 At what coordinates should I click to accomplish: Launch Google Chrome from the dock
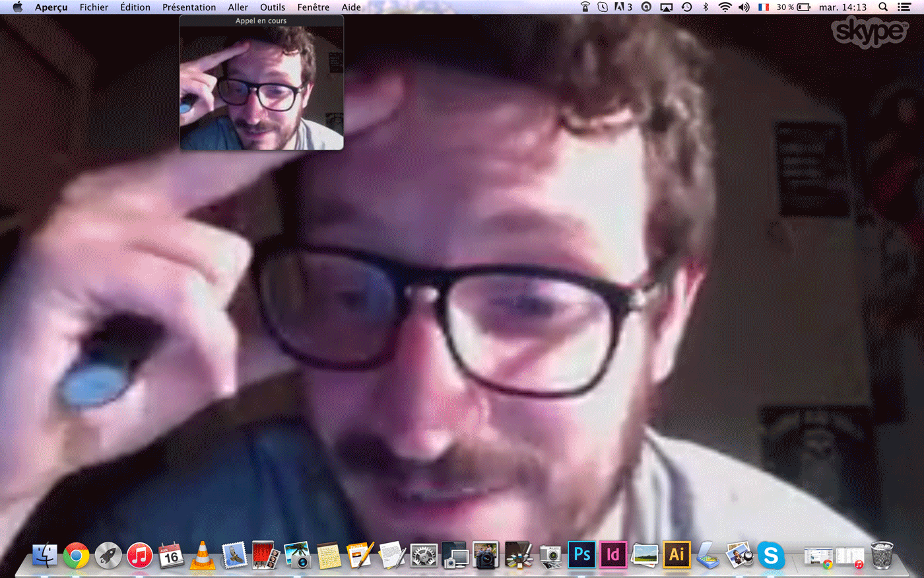pyautogui.click(x=76, y=556)
